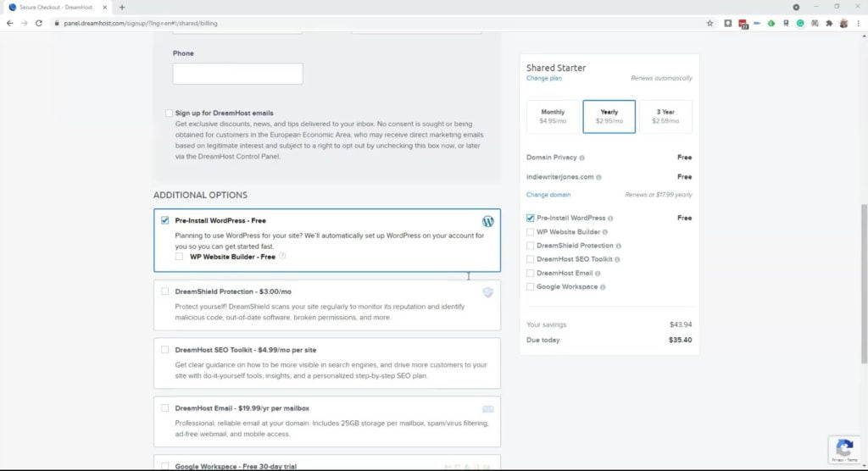Show sidebar Pre-Install WordPress info icon

point(610,218)
